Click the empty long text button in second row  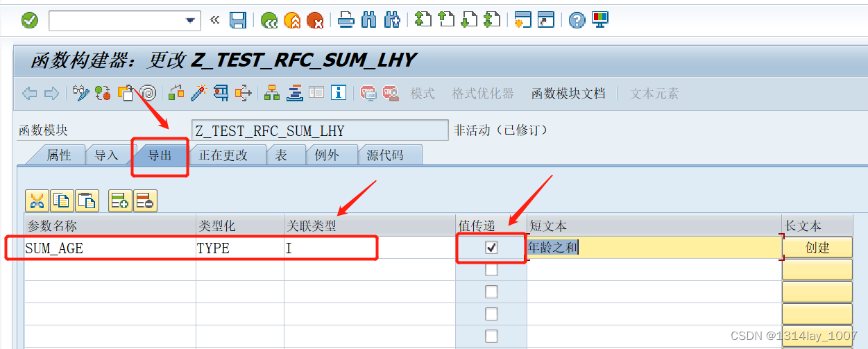pyautogui.click(x=817, y=269)
